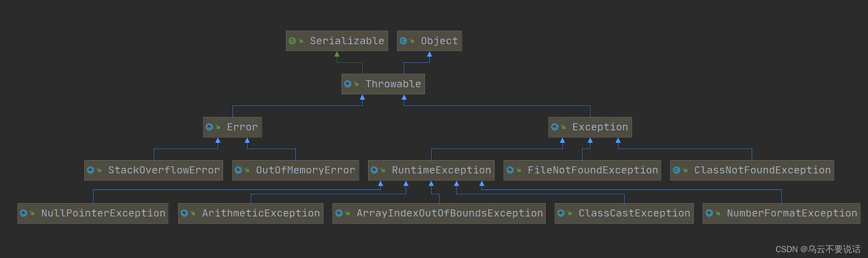This screenshot has height=258, width=868.
Task: Click the Serializable node label
Action: pos(347,41)
